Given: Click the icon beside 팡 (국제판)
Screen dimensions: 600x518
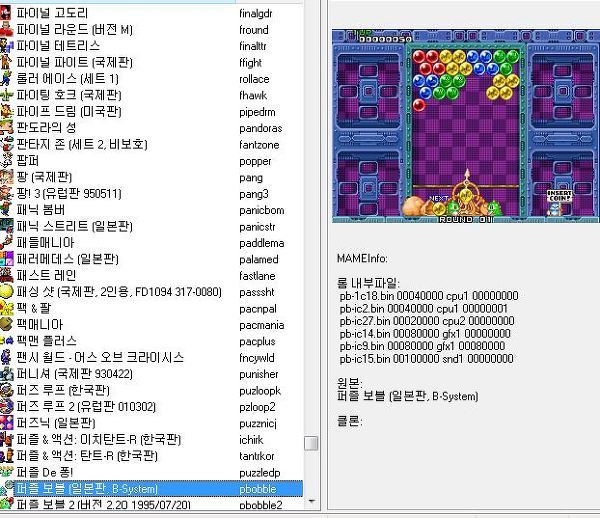Looking at the screenshot, I should pos(6,177).
